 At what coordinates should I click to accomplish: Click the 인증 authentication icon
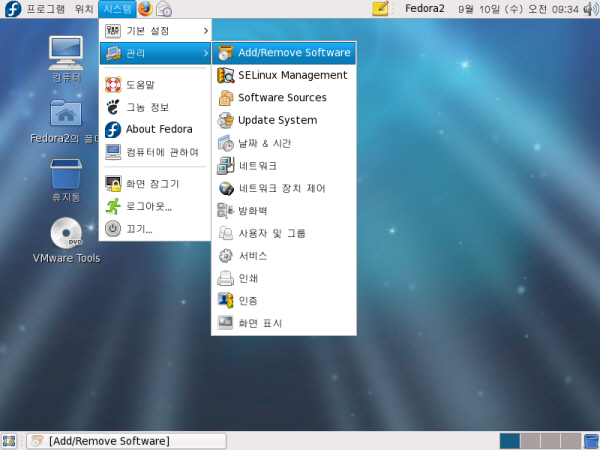[x=225, y=300]
